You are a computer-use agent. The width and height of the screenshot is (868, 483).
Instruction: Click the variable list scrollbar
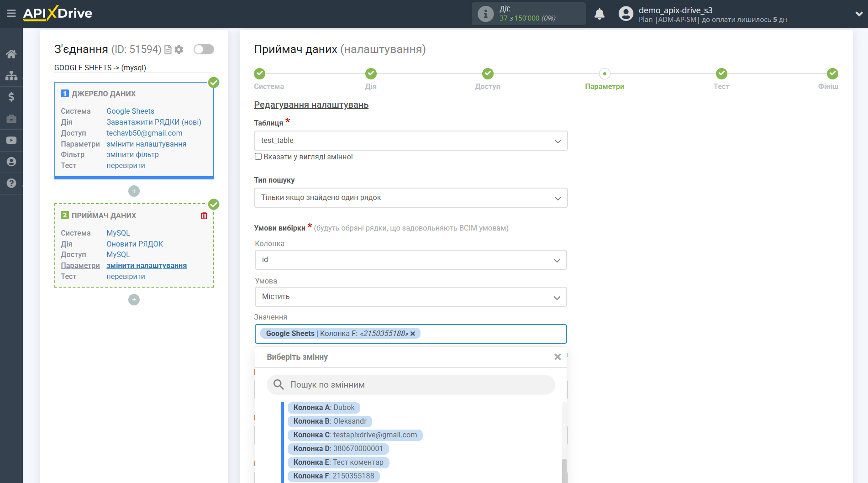[x=564, y=470]
